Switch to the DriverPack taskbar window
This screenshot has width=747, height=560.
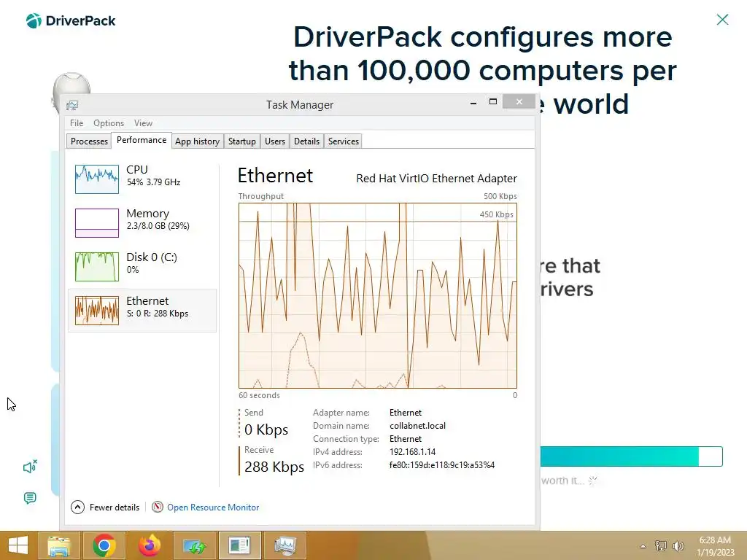239,545
